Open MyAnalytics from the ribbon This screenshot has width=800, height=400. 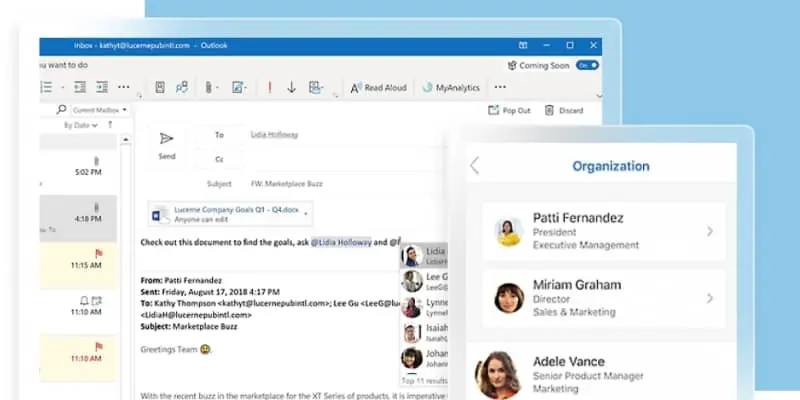[x=451, y=88]
